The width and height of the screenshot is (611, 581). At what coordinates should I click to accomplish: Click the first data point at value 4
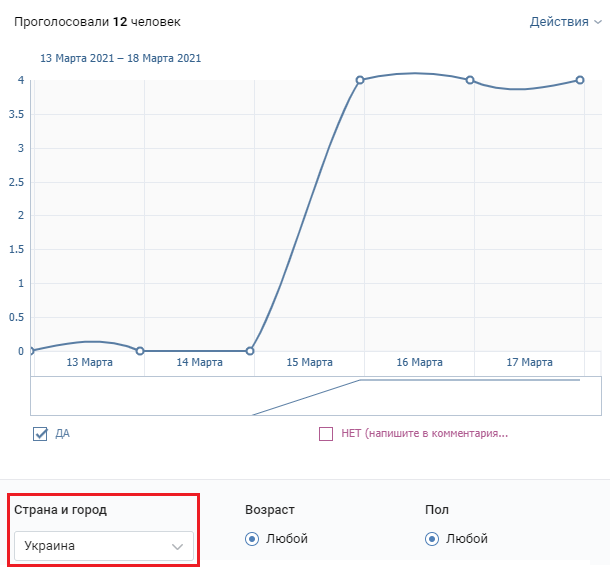tap(360, 80)
